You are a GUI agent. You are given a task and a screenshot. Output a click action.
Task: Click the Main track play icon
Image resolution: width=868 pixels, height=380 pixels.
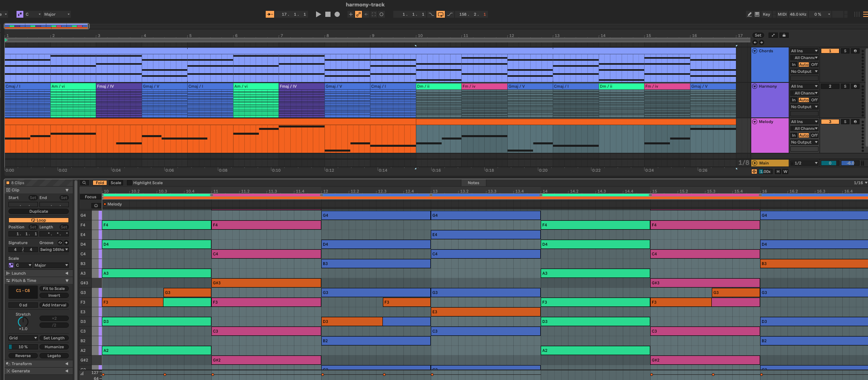755,163
